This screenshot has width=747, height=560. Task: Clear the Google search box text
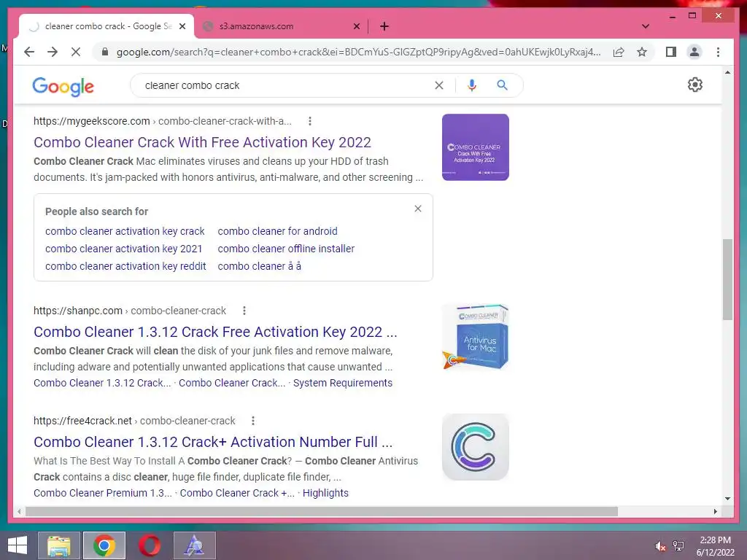point(438,85)
